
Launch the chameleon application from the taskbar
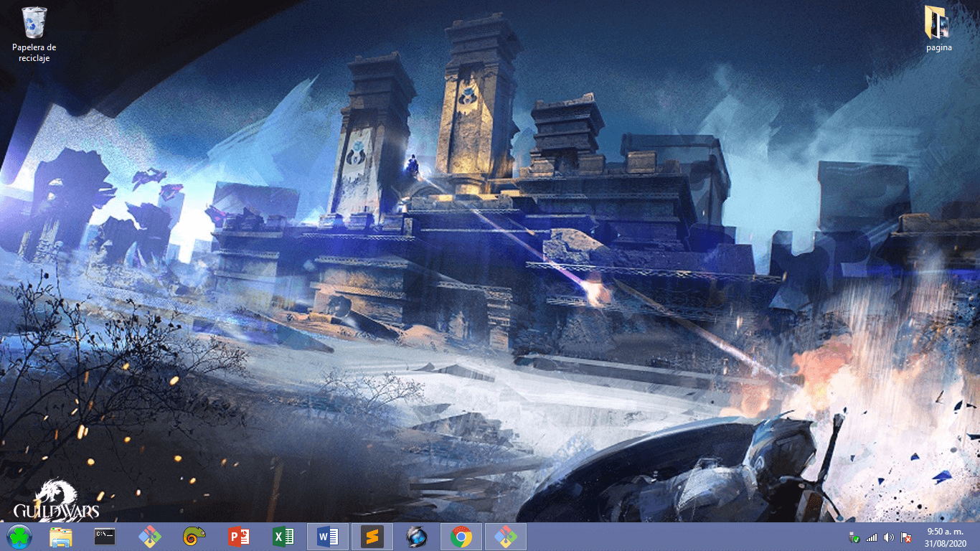tap(194, 537)
